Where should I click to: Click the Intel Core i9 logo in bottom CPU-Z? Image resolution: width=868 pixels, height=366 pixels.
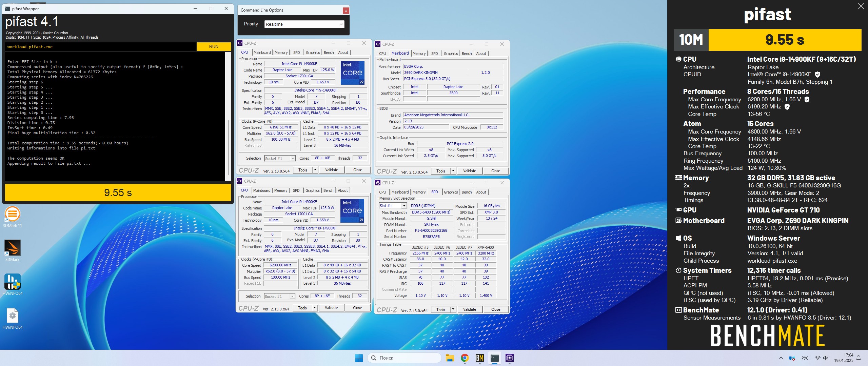click(x=352, y=210)
